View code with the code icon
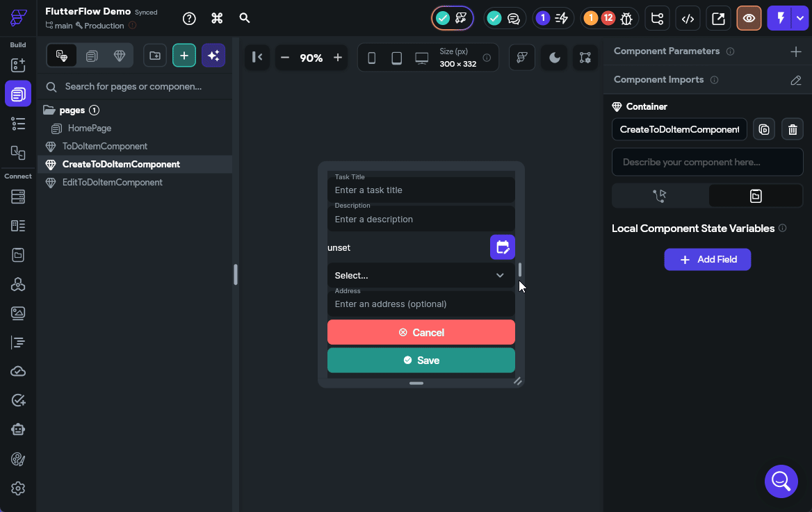Screen dimensions: 812x512 (x=688, y=19)
